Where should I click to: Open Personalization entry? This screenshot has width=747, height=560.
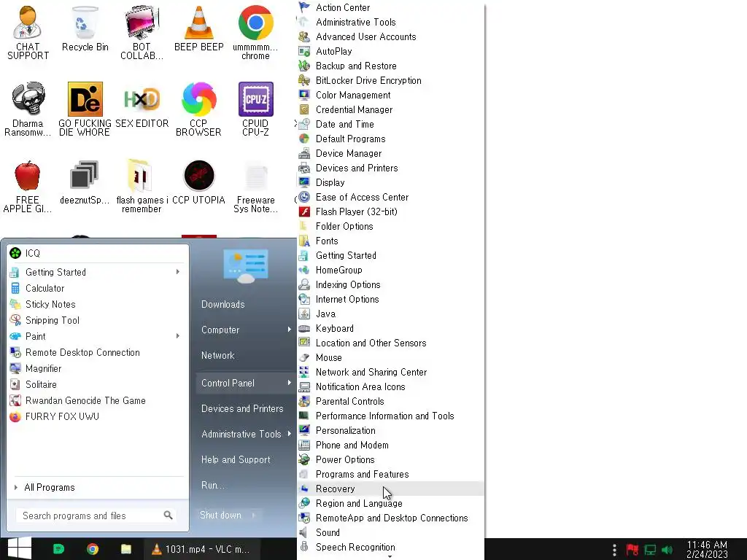(x=390, y=430)
